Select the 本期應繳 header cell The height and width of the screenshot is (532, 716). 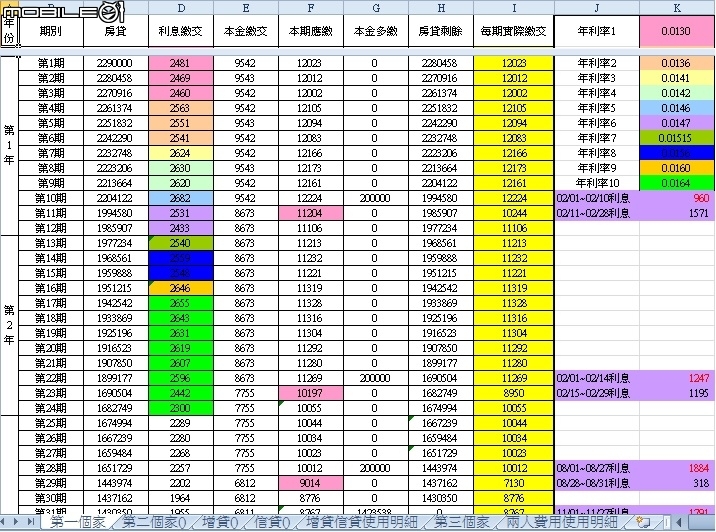tap(311, 31)
